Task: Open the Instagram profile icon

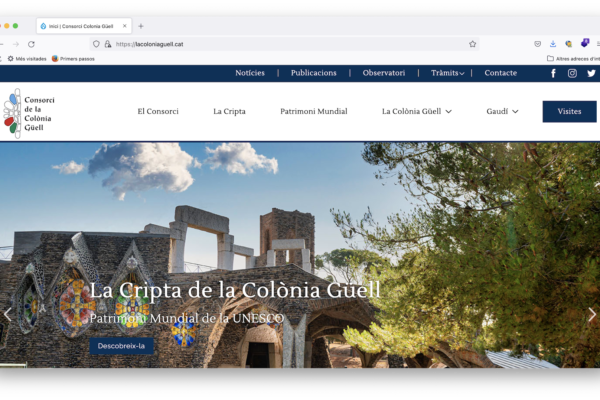Action: pos(572,73)
